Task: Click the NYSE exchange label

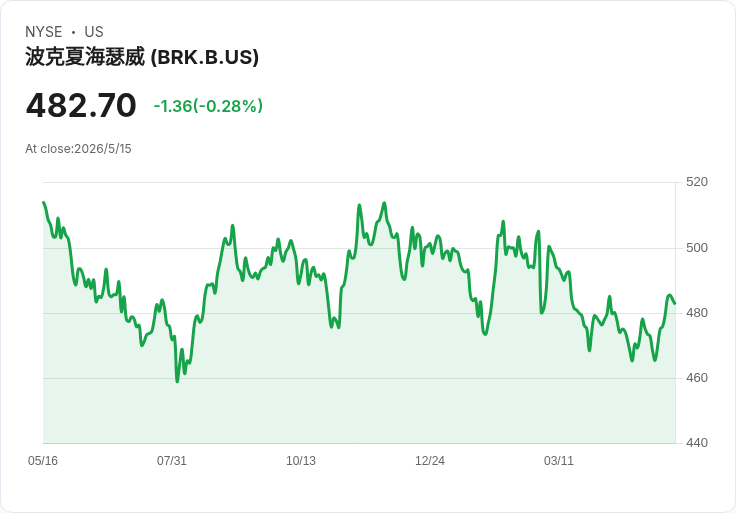Action: (44, 32)
